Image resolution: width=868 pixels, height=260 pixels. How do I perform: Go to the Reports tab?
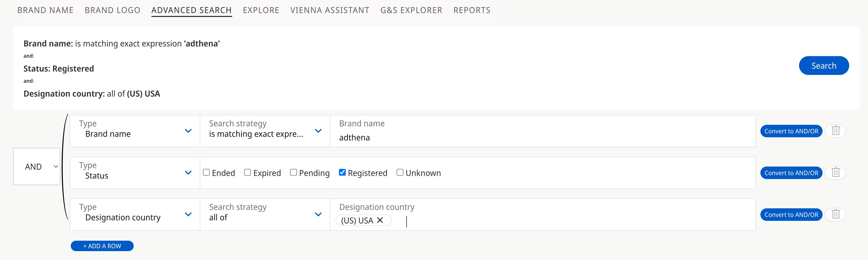tap(472, 10)
